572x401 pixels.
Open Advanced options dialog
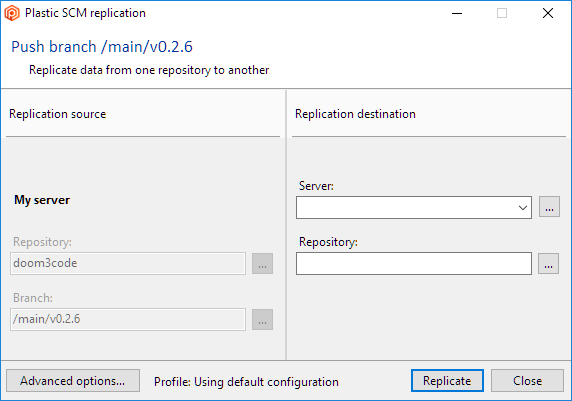click(x=73, y=381)
